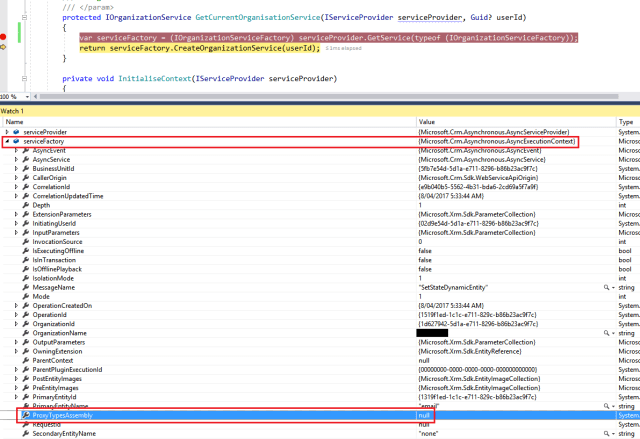This screenshot has height=439, width=640.
Task: Click the magnifier visualizer icon for OrganizationName
Action: [x=606, y=332]
